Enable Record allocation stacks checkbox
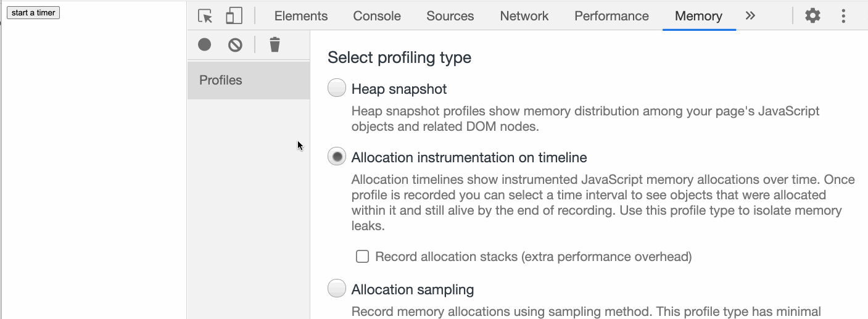The image size is (868, 319). [x=363, y=257]
